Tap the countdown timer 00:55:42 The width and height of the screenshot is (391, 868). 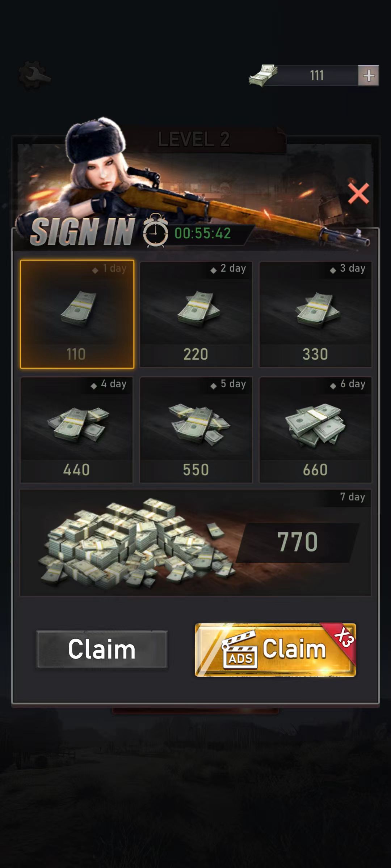203,233
